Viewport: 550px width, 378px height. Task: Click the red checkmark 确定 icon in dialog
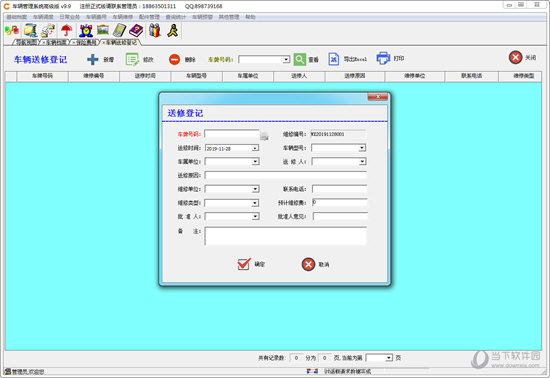coord(244,264)
